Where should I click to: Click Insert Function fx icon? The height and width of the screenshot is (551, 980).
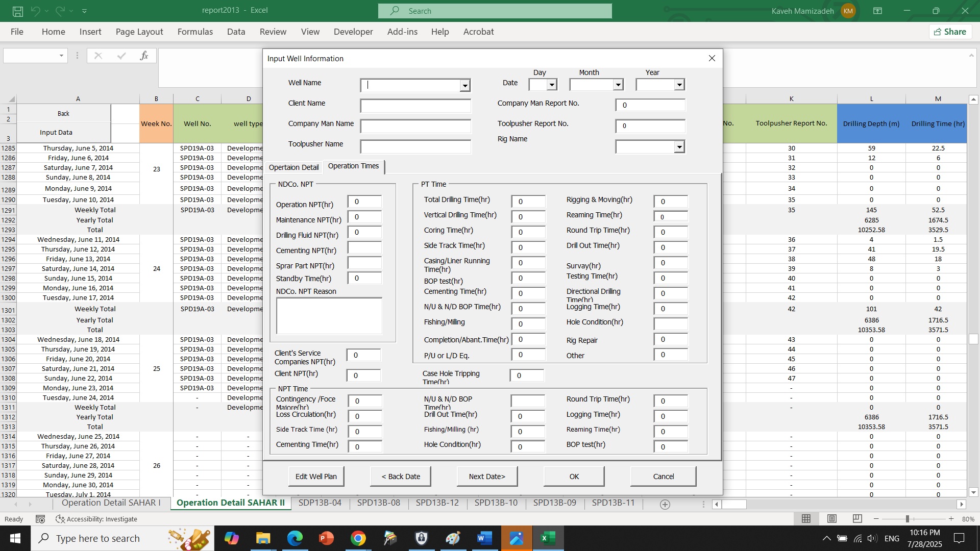[x=144, y=56]
